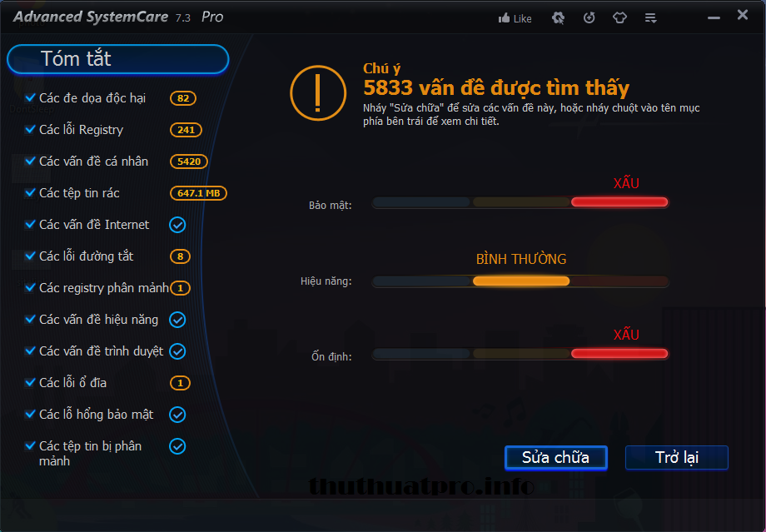Click the Trở lại back button
766x532 pixels.
click(x=677, y=458)
